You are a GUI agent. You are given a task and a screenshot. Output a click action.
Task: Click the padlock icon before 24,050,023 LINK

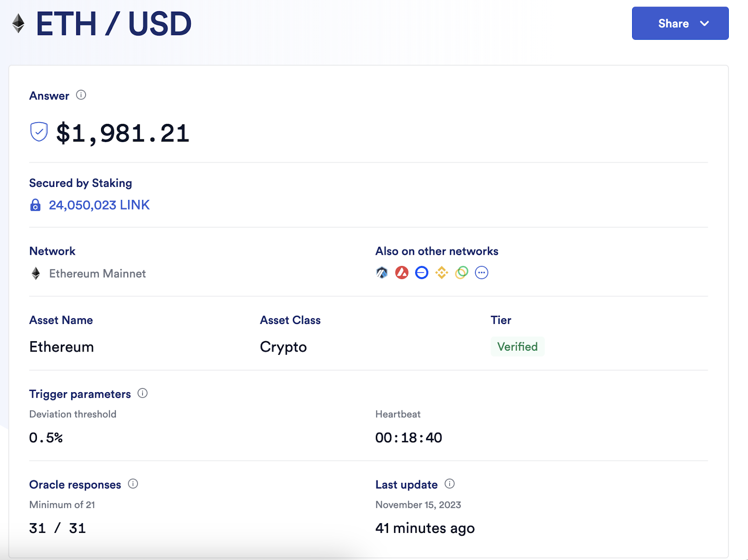[35, 205]
